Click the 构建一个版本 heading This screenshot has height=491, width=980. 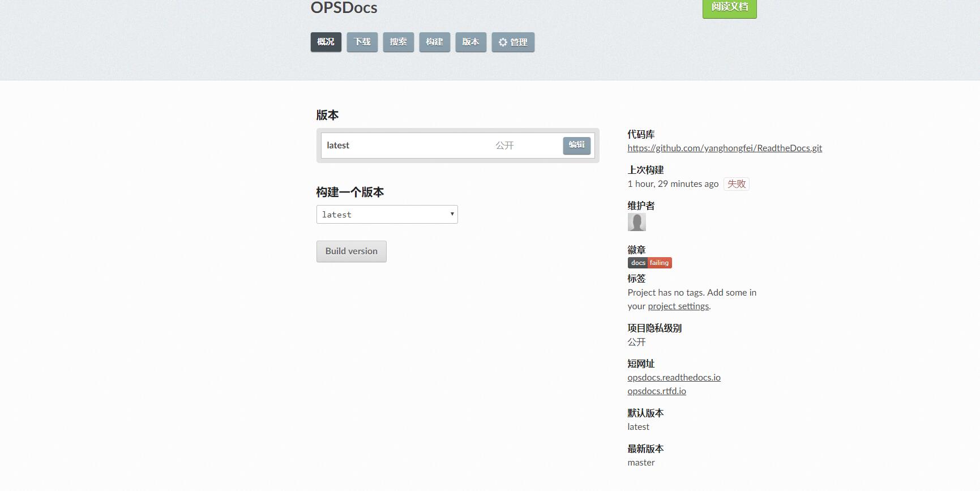coord(350,192)
